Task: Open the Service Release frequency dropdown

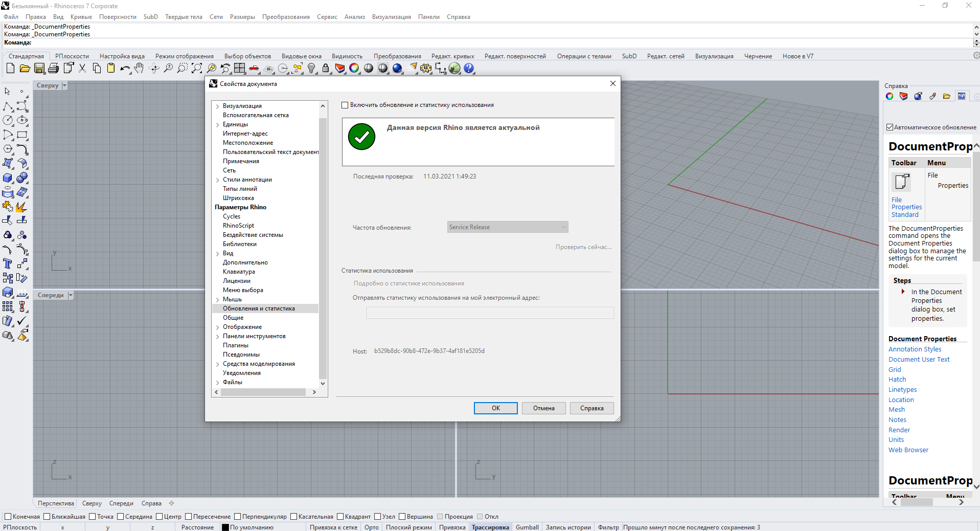Action: pos(507,227)
